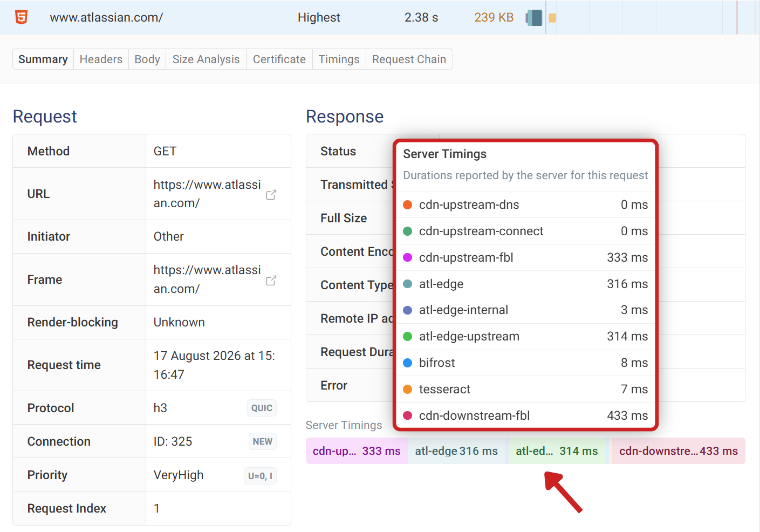Click the tesseract 7 ms row

coord(525,390)
